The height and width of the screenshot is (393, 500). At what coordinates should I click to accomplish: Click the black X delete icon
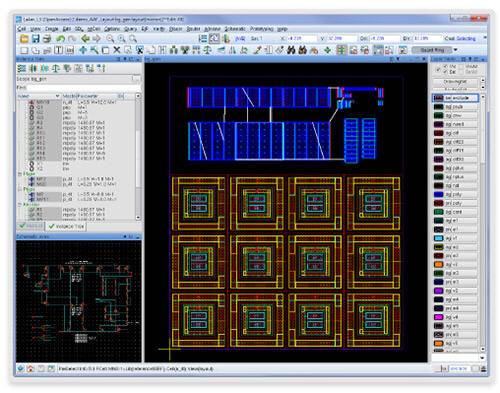117,50
